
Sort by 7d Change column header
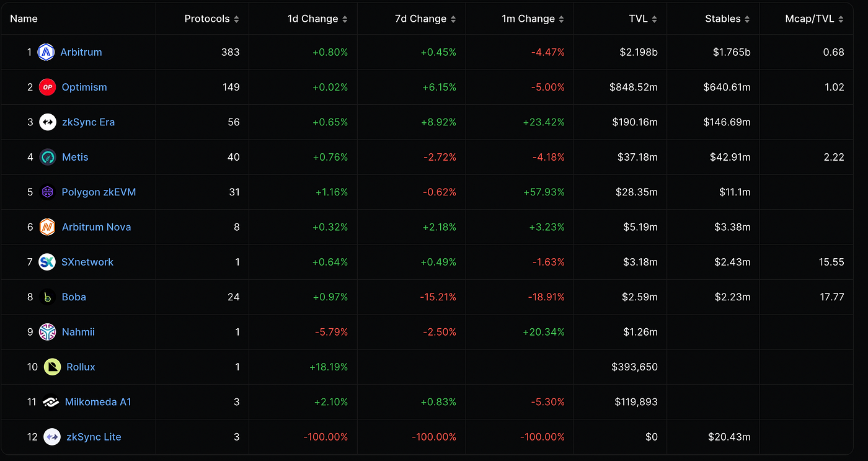point(425,19)
